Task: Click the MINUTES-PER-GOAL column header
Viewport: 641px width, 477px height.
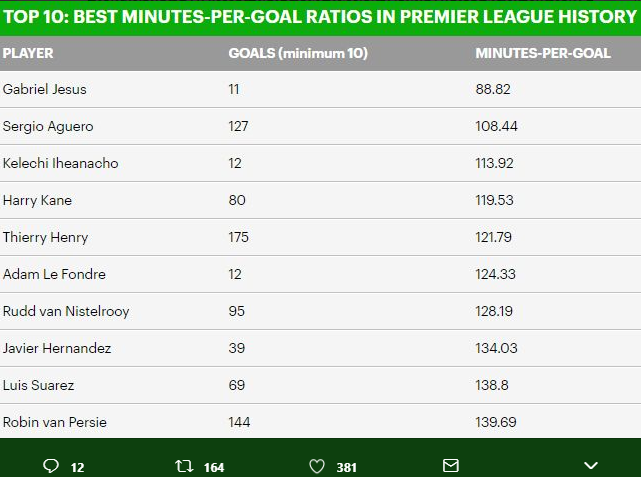Action: (543, 53)
